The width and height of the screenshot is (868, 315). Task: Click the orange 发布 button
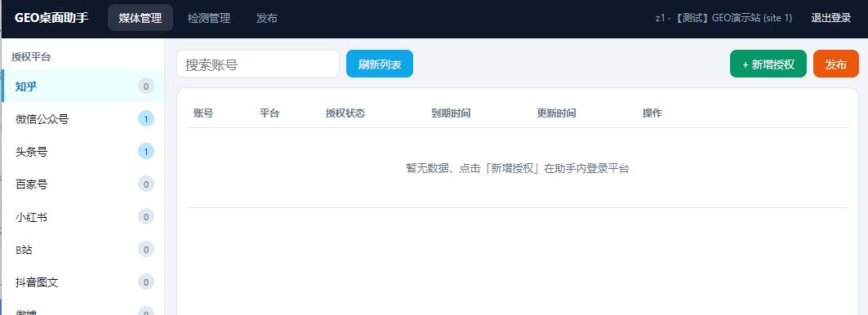(x=836, y=64)
